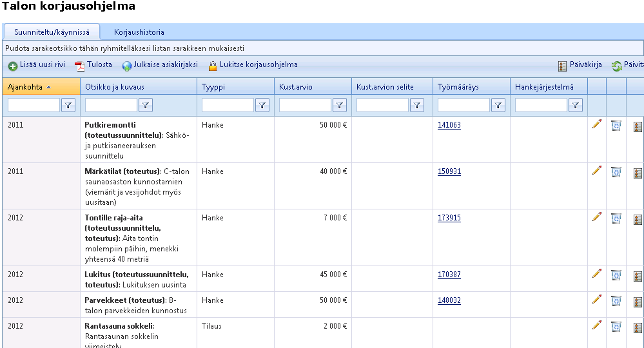This screenshot has width=644, height=348.
Task: Edit the Parvekkeet row with pencil icon
Action: pos(597,299)
